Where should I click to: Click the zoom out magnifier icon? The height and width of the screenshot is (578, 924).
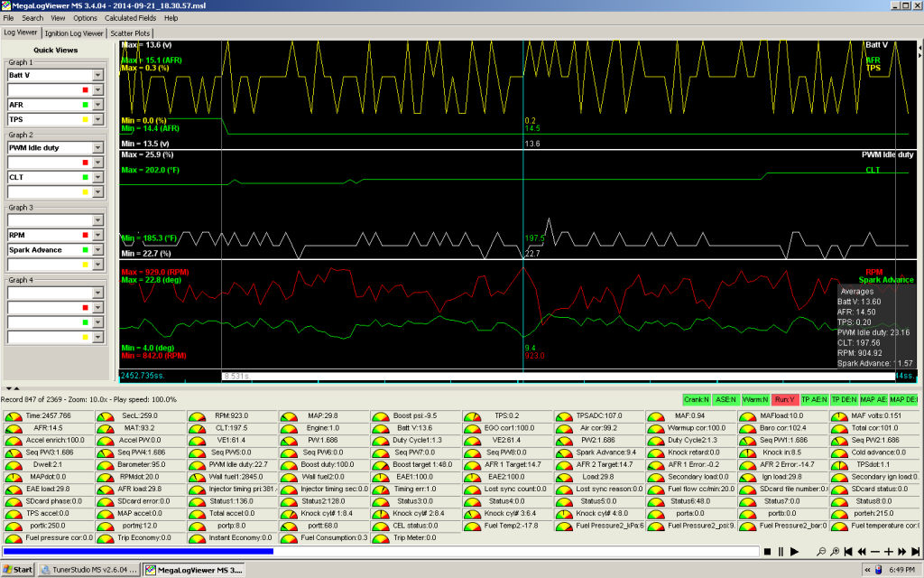(820, 551)
